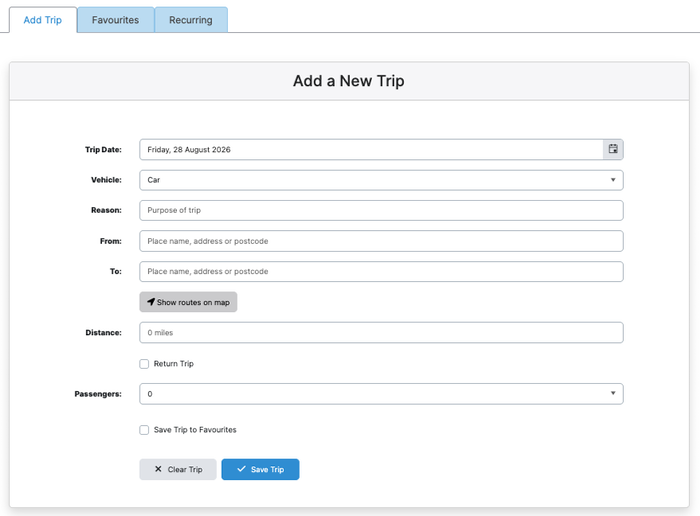Switch to the Favourites tab
700x516 pixels.
point(116,20)
